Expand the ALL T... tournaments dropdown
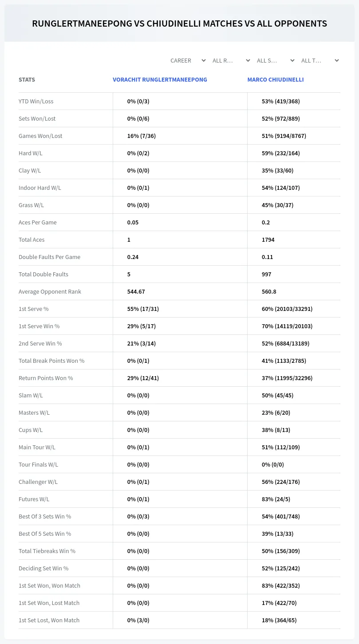359x644 pixels. (x=319, y=60)
